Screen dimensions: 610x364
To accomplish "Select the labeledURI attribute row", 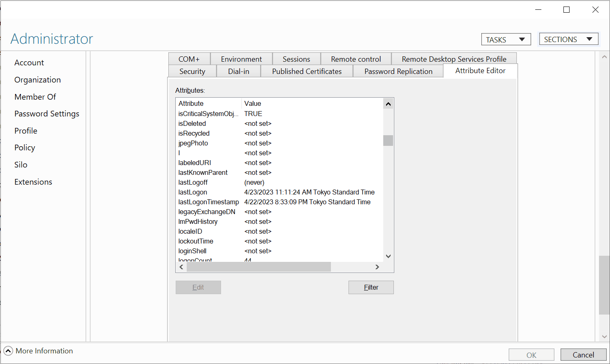I will [279, 163].
